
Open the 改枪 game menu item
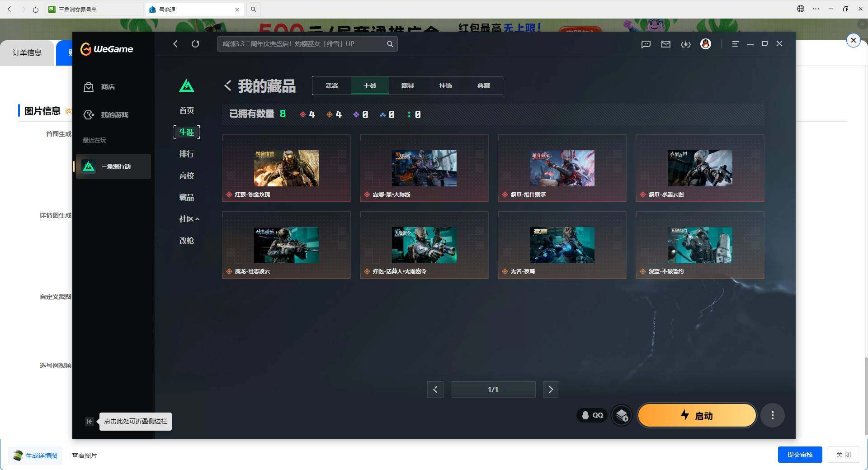pyautogui.click(x=187, y=241)
